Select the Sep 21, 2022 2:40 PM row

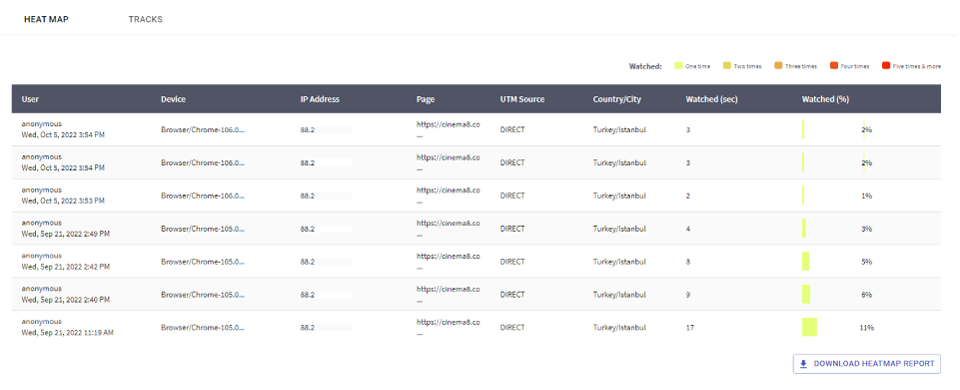pyautogui.click(x=476, y=294)
